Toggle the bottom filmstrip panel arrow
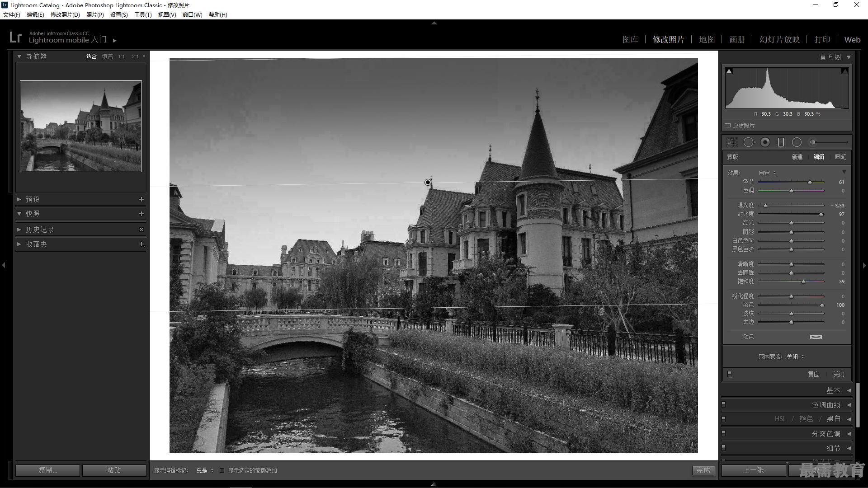 [x=434, y=484]
